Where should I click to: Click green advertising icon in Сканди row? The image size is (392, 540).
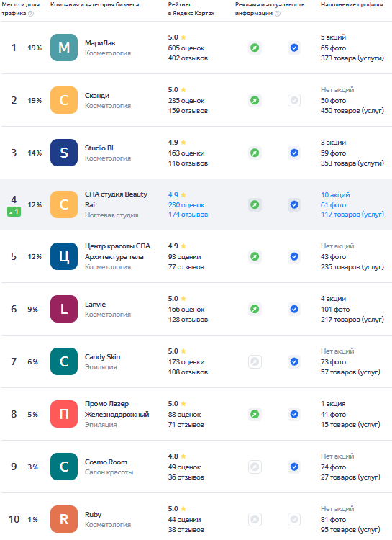pyautogui.click(x=255, y=100)
